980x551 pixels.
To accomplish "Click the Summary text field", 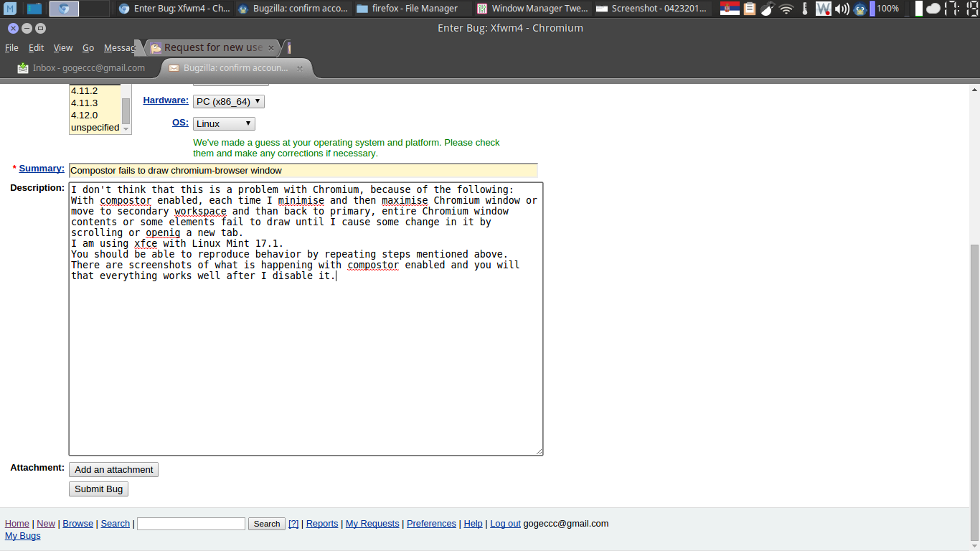I will (303, 171).
